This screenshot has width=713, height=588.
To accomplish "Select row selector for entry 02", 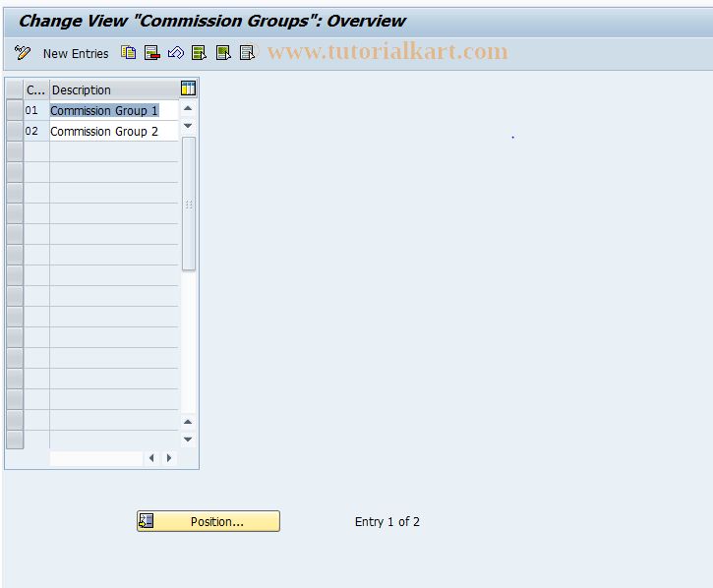I will (15, 131).
